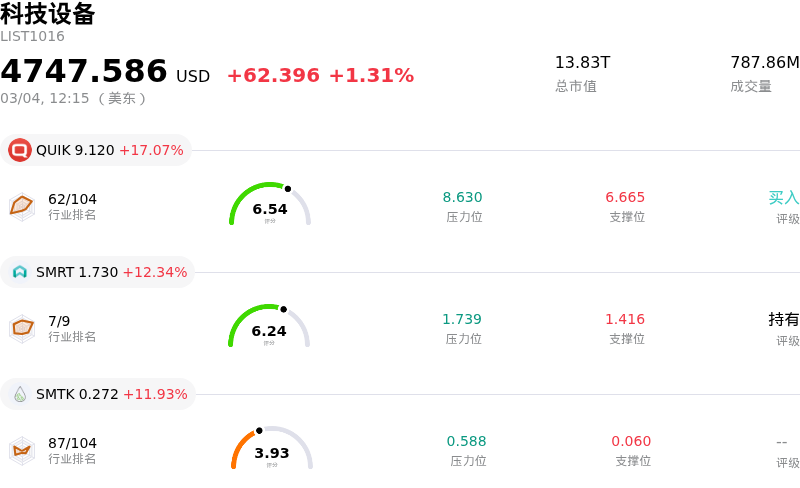The width and height of the screenshot is (800, 488).
Task: Click the SMTK company logo icon
Action: (20, 394)
